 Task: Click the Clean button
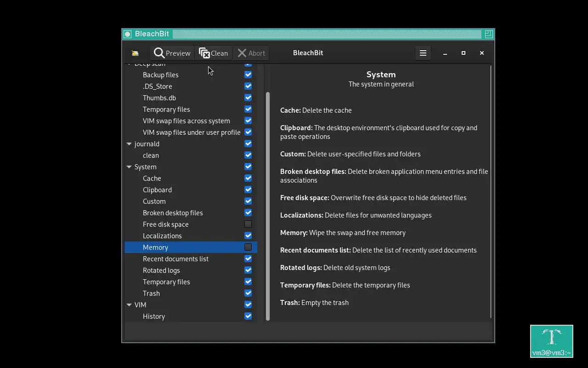pos(213,53)
